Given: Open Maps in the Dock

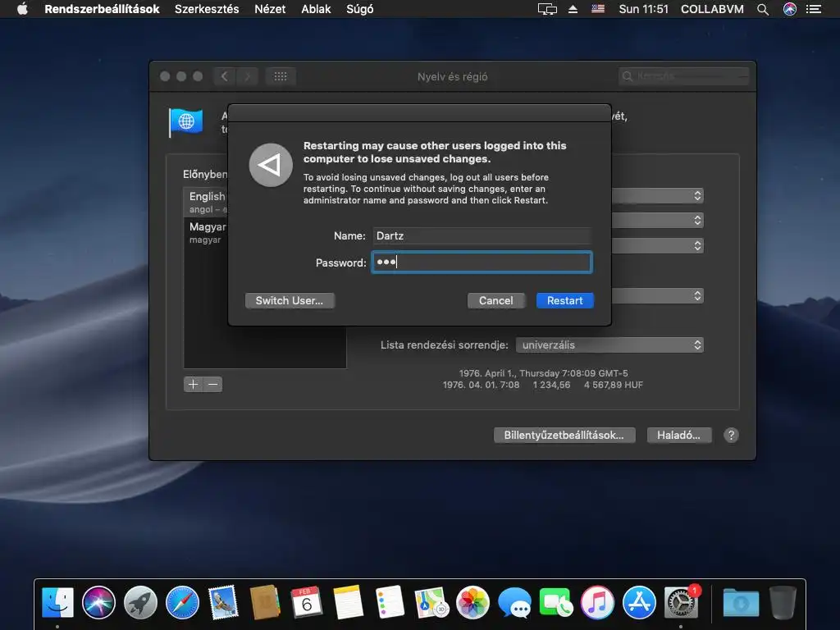Looking at the screenshot, I should coord(431,602).
